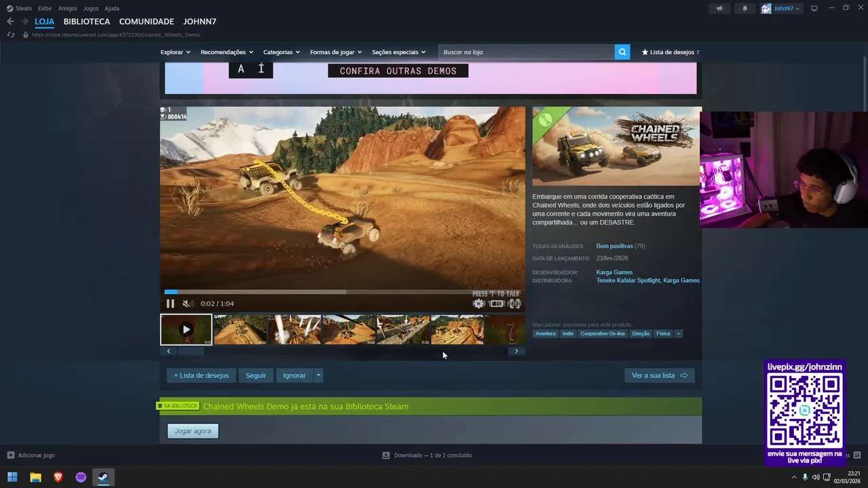This screenshot has height=488, width=868.
Task: Open the notifications bell
Action: point(745,8)
